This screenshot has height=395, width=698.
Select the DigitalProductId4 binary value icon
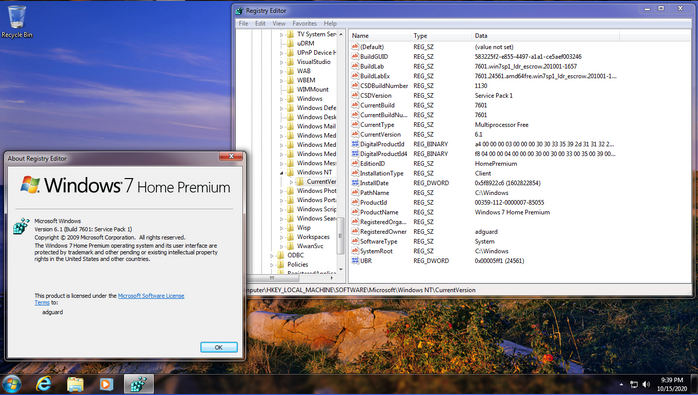click(355, 154)
